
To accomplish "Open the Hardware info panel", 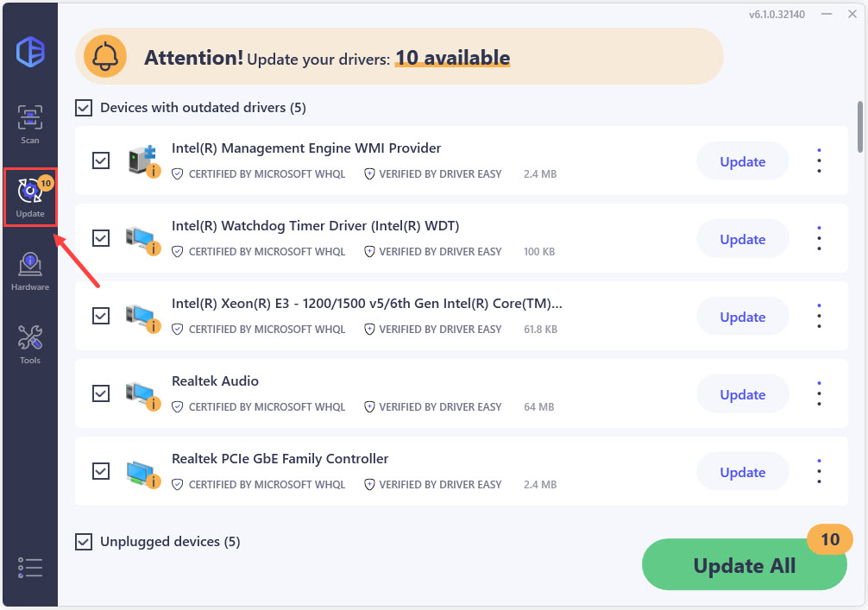I will coord(30,270).
